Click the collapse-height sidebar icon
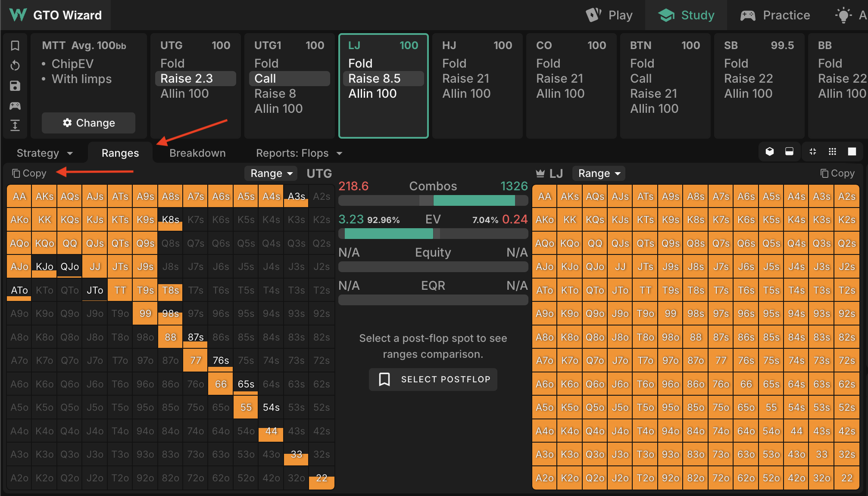 tap(15, 125)
